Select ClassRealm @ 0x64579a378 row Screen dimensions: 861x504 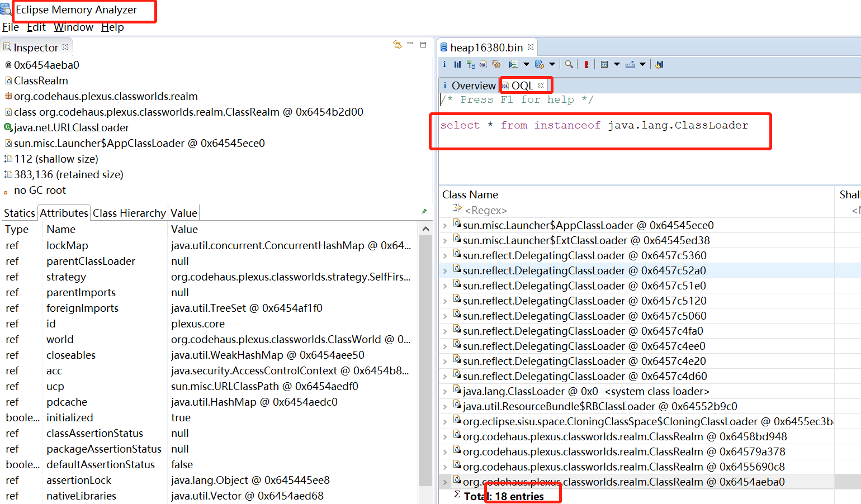637,451
